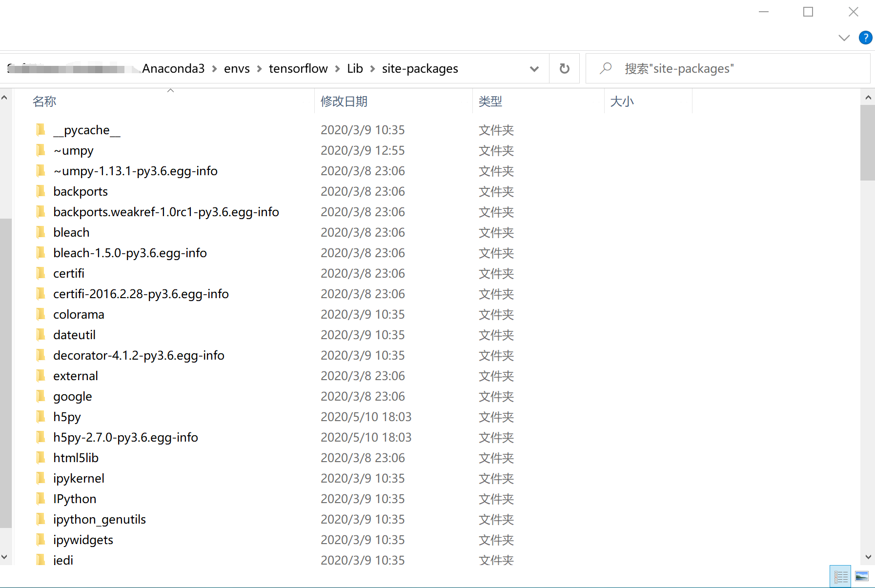Expand the chevron after tensorflow breadcrumb
The height and width of the screenshot is (588, 875).
coord(337,69)
